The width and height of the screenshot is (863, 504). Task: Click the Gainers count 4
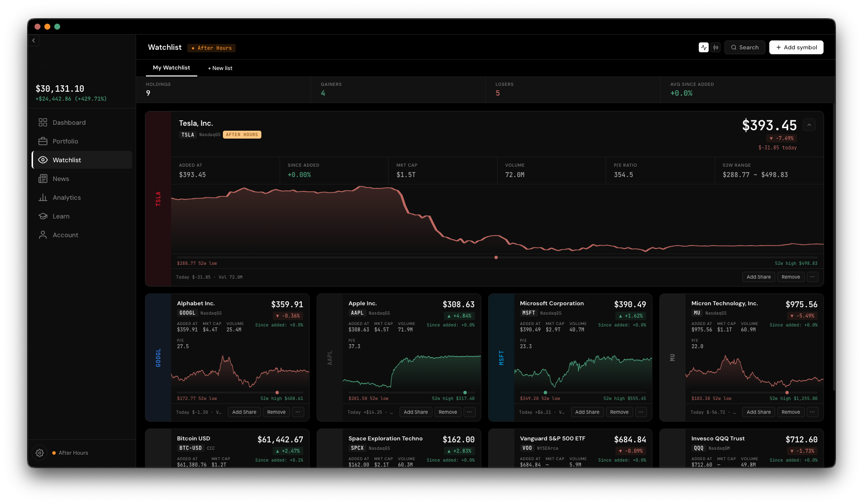[x=323, y=93]
